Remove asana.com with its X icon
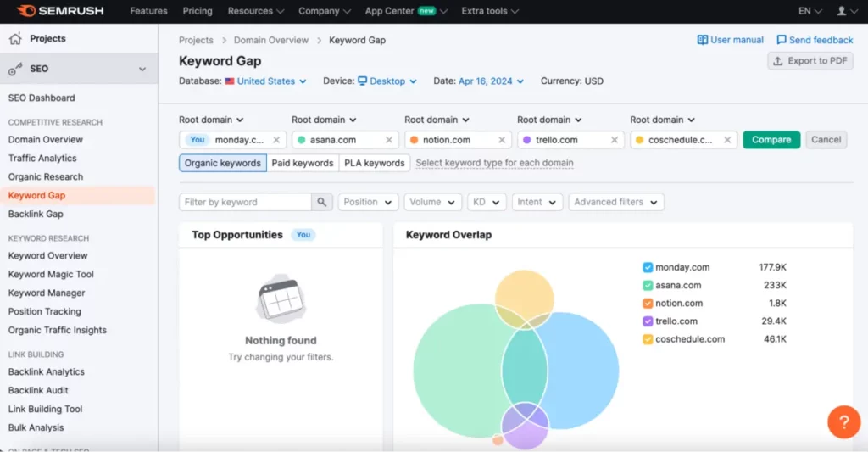Viewport: 868px width, 452px height. pyautogui.click(x=389, y=140)
